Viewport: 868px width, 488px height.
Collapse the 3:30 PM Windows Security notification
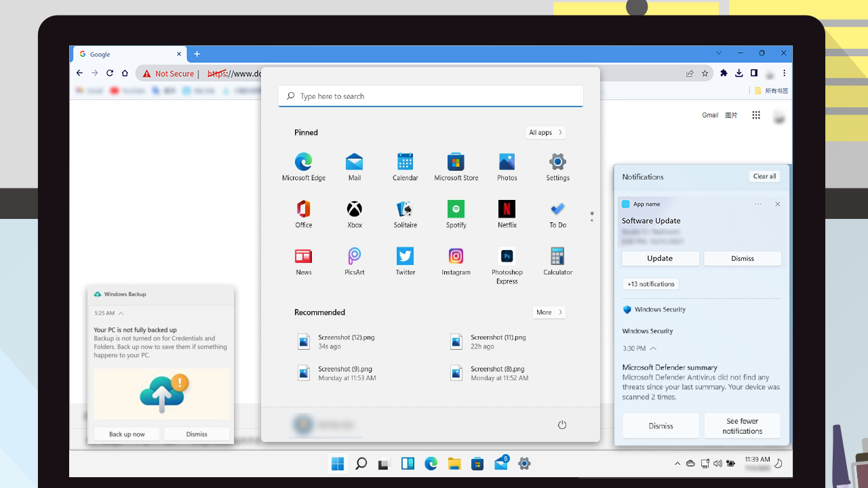tap(653, 348)
